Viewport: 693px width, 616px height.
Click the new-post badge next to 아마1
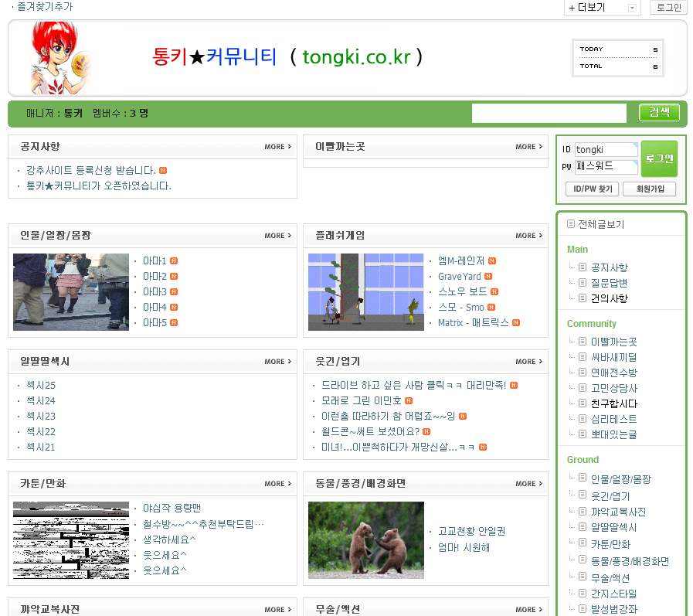tap(174, 261)
